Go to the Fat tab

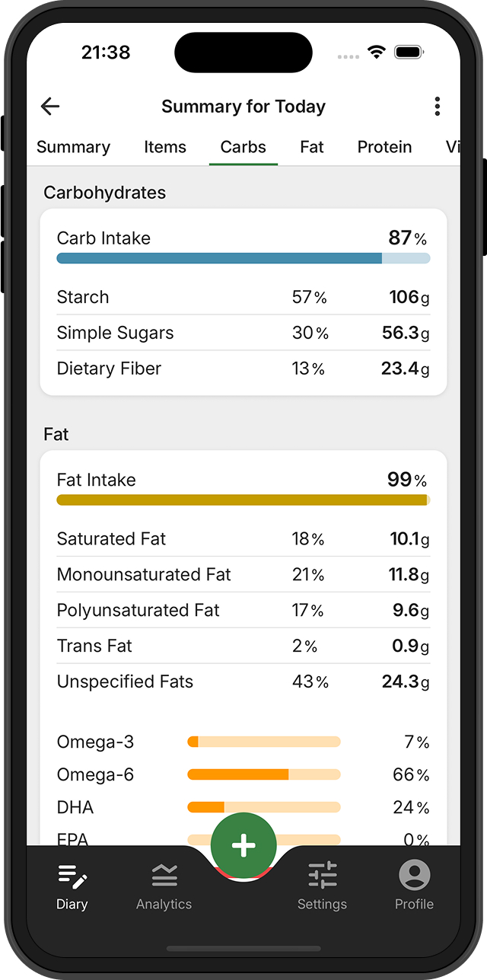(x=312, y=147)
